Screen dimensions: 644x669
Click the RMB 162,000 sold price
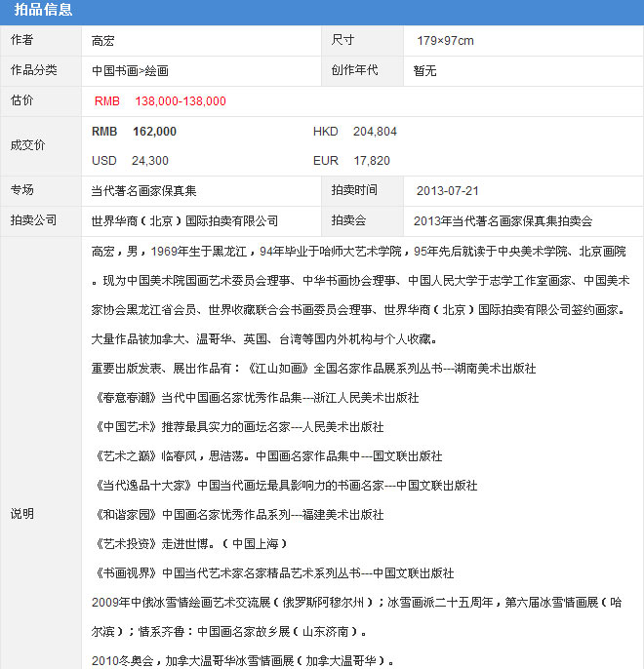135,132
